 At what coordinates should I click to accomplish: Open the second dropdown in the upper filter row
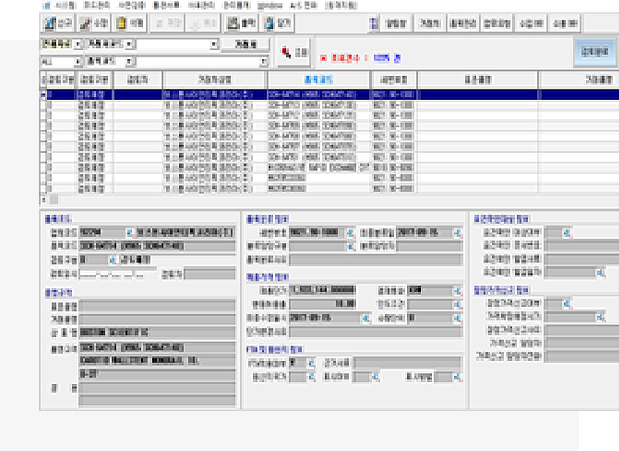click(x=129, y=44)
